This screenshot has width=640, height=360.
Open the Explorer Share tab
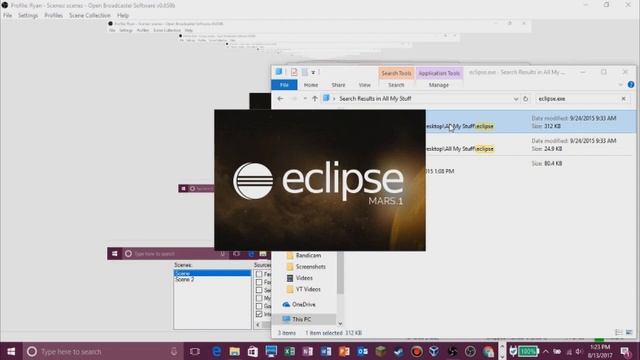[x=338, y=85]
